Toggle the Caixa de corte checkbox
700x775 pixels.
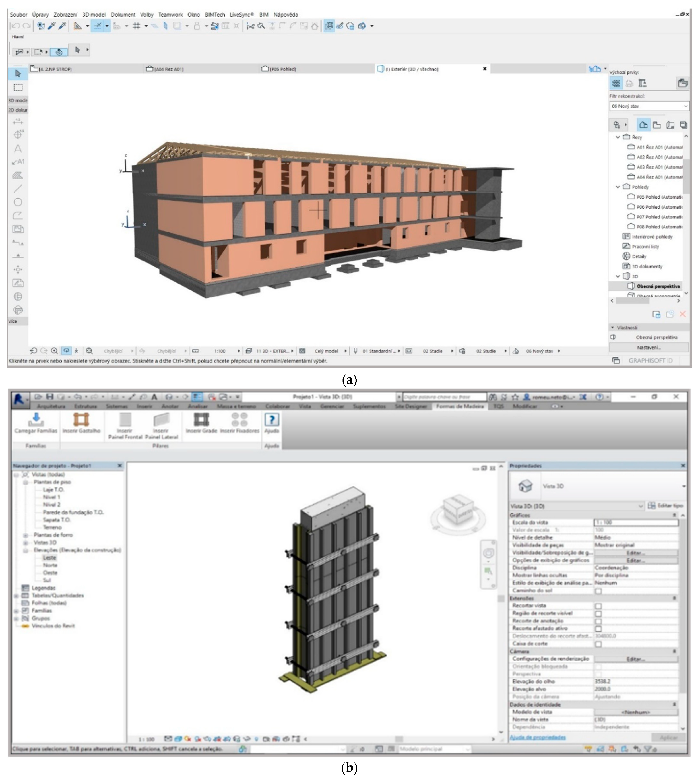(x=598, y=644)
